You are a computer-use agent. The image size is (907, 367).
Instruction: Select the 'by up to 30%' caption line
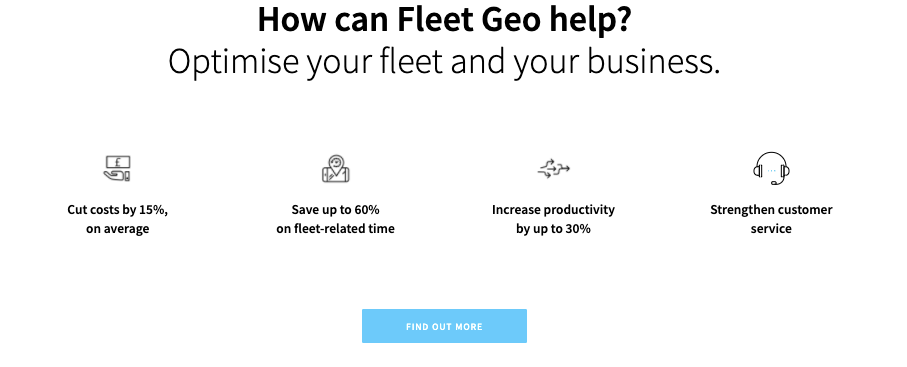[x=554, y=229]
